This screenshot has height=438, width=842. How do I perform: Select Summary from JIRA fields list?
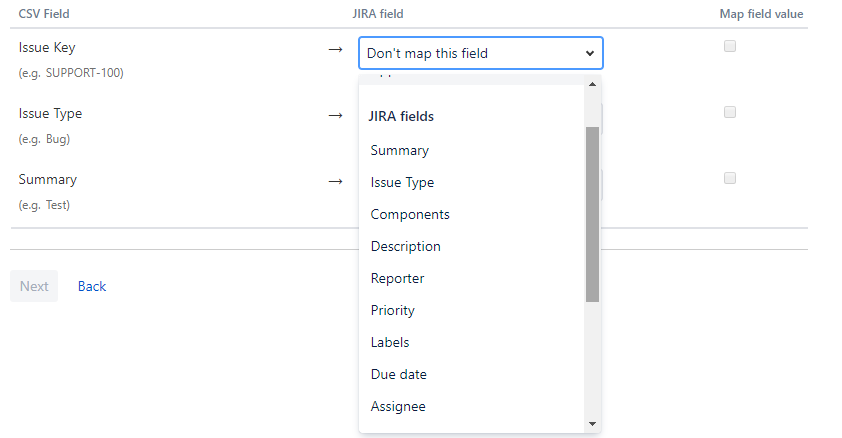[400, 150]
